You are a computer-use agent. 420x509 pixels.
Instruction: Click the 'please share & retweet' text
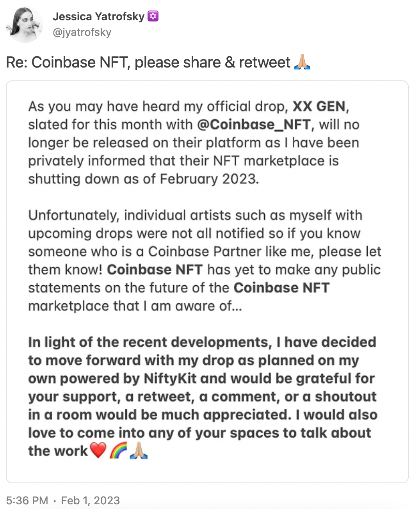point(212,62)
